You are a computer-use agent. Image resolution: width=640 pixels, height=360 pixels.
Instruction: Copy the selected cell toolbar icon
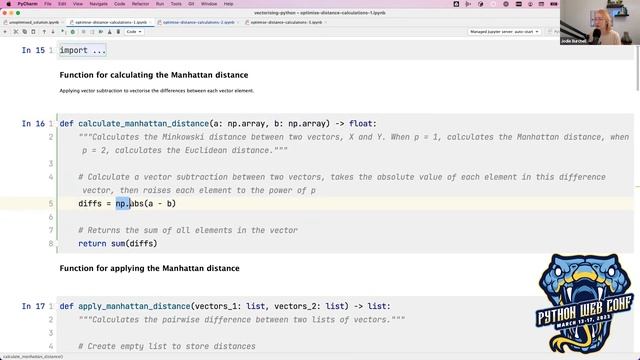24,31
